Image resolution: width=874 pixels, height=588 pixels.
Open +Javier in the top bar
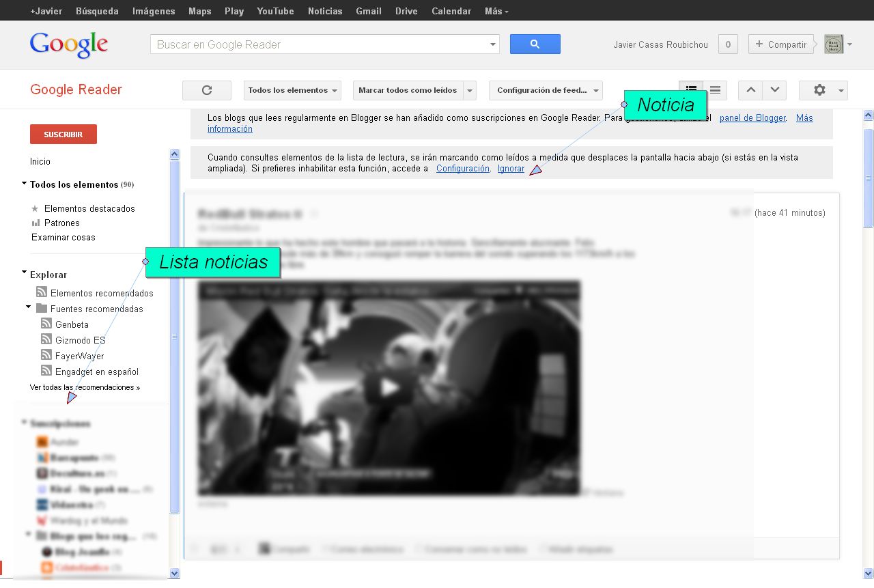[x=46, y=11]
